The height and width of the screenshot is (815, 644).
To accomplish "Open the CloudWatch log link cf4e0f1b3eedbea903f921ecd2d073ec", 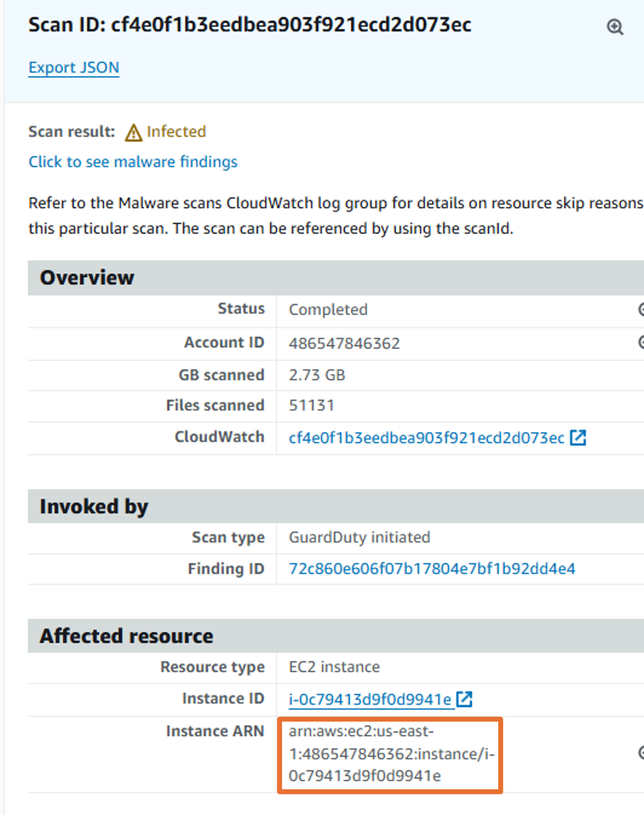I will [x=426, y=438].
